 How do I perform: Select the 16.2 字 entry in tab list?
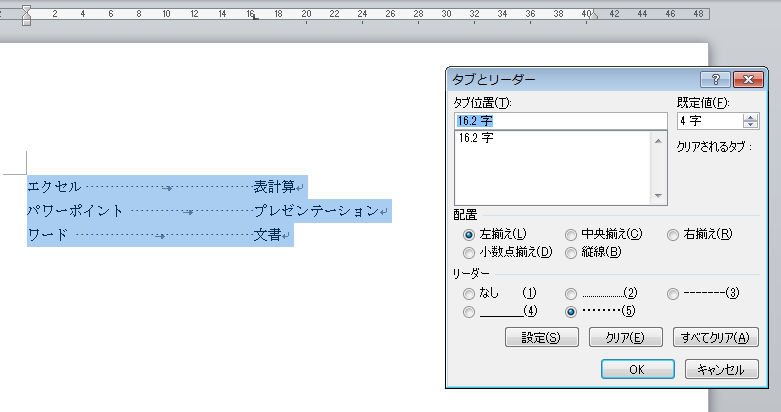click(x=476, y=138)
